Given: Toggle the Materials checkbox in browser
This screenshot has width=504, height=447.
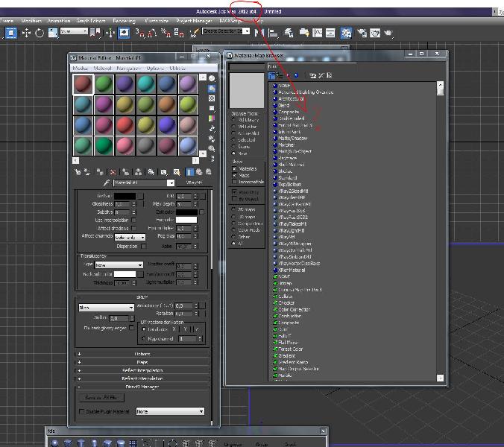Looking at the screenshot, I should 234,168.
